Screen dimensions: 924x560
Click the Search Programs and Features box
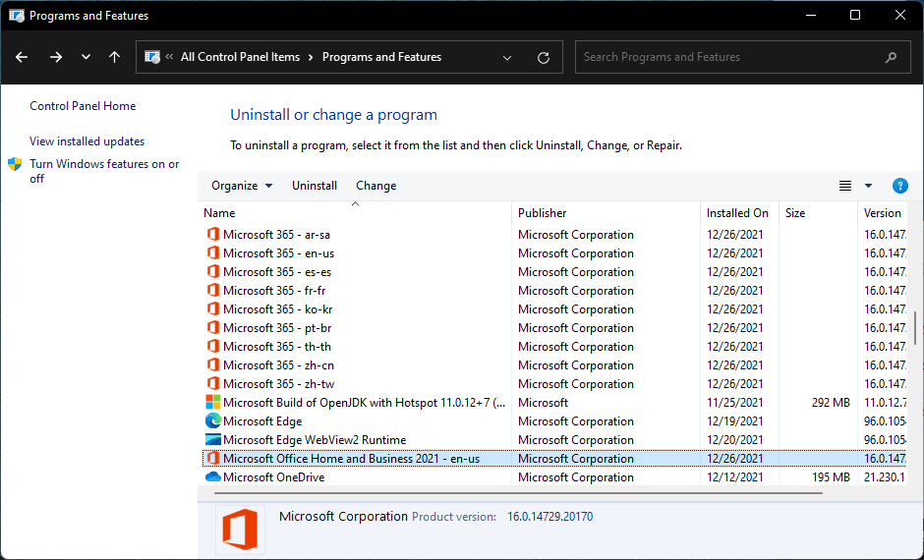click(x=742, y=57)
